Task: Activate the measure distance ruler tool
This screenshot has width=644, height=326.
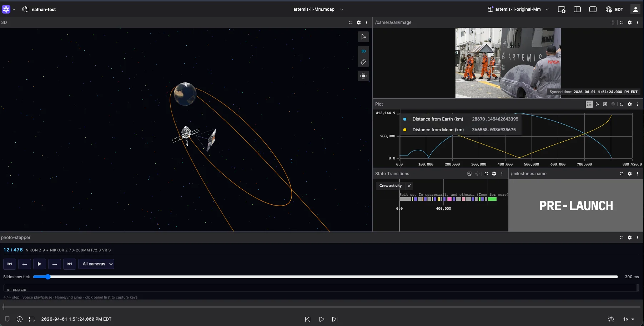Action: click(363, 62)
